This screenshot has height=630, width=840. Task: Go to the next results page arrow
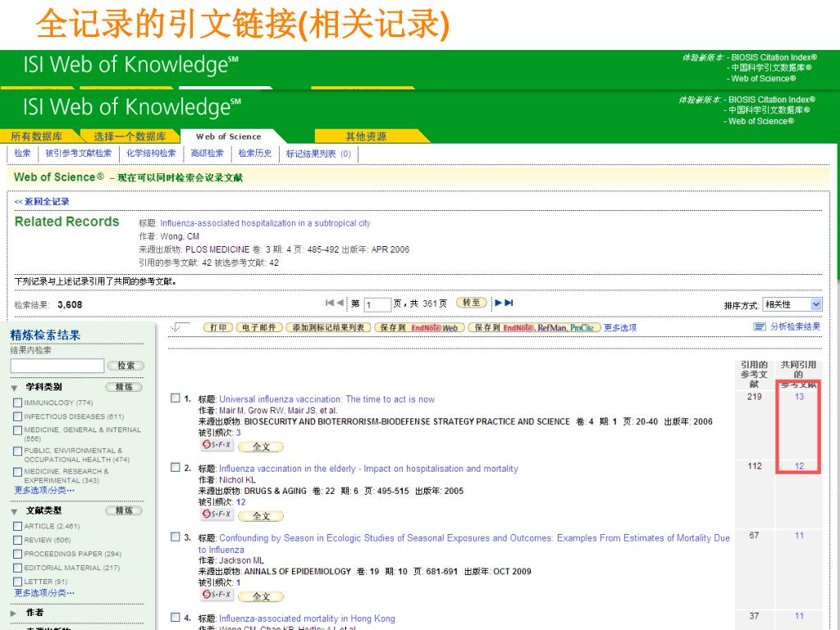[498, 303]
